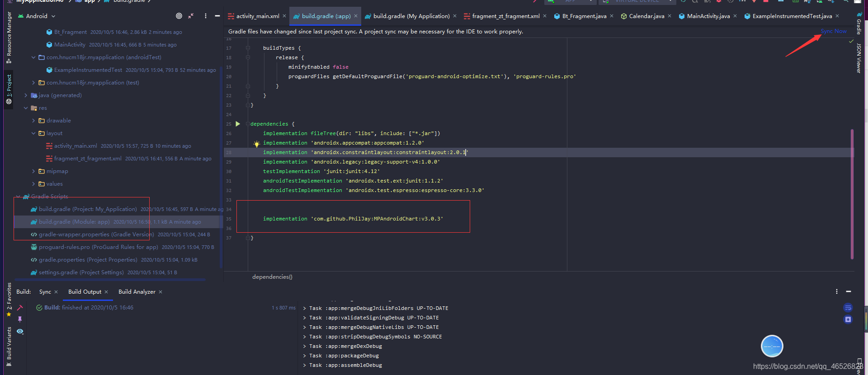868x375 pixels.
Task: Open the Resource Manager side tab
Action: pos(9,37)
